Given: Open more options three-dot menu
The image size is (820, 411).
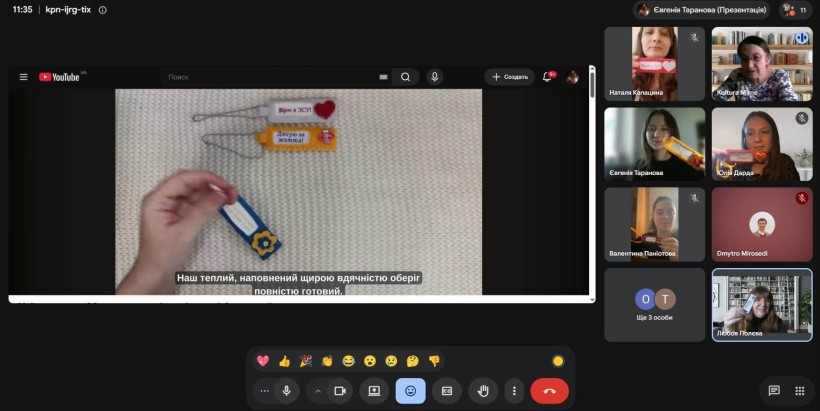Looking at the screenshot, I should coord(514,391).
